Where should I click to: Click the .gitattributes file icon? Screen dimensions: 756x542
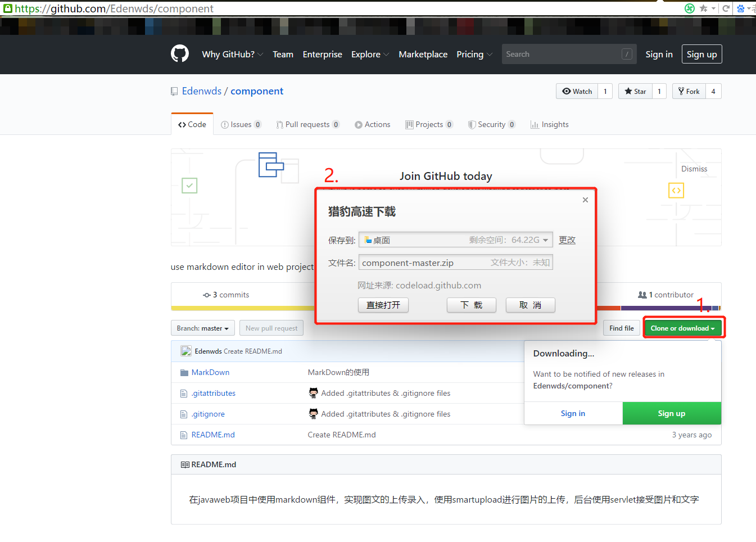coord(184,394)
